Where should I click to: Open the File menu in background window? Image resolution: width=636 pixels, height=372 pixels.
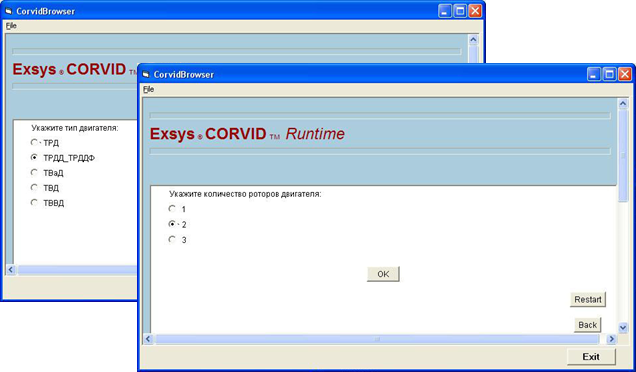point(11,26)
